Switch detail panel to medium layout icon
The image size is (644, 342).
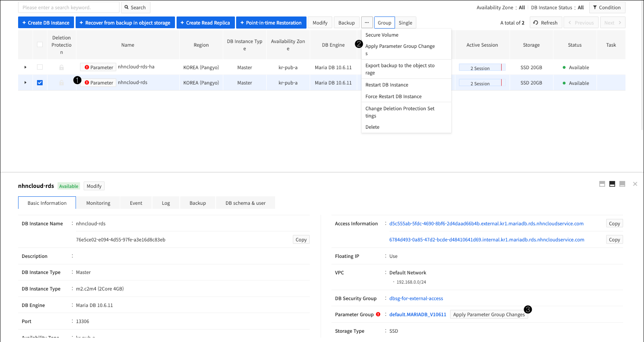[612, 184]
